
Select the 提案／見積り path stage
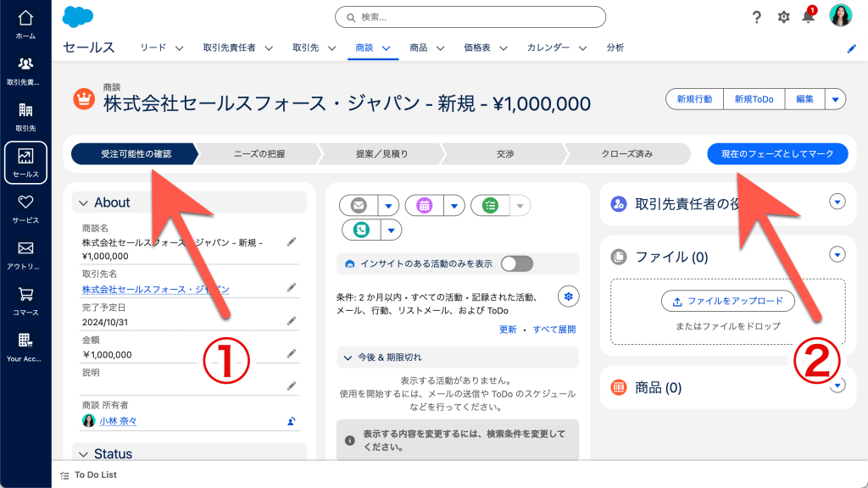tap(382, 154)
